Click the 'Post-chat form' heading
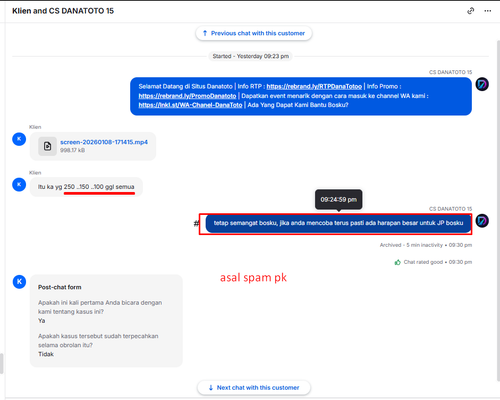The height and width of the screenshot is (400, 500). 59,287
